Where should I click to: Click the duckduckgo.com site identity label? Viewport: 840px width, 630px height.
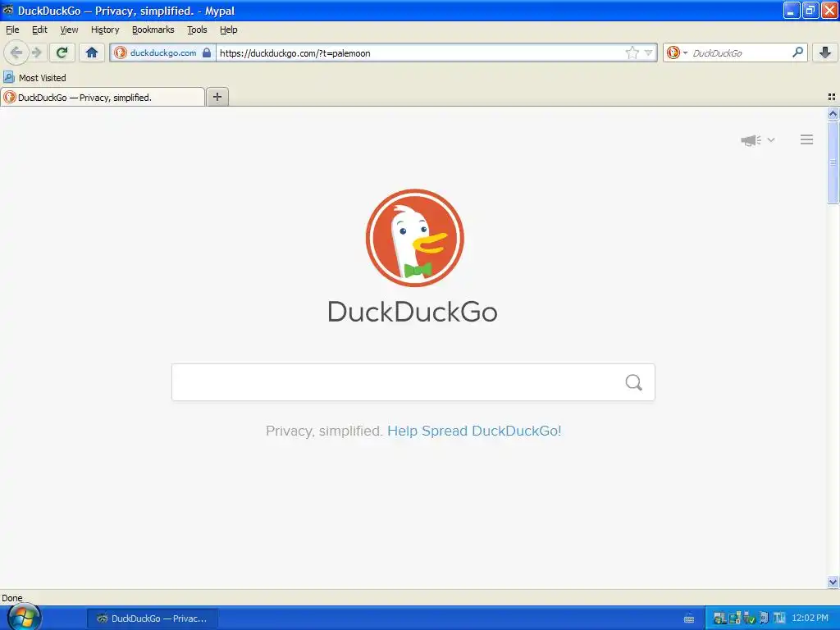[163, 52]
